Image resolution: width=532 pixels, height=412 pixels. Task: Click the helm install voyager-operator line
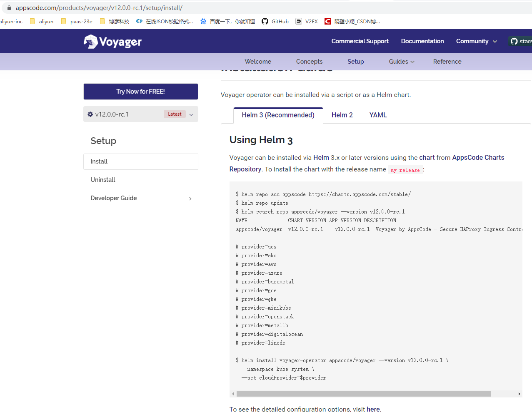tap(342, 360)
